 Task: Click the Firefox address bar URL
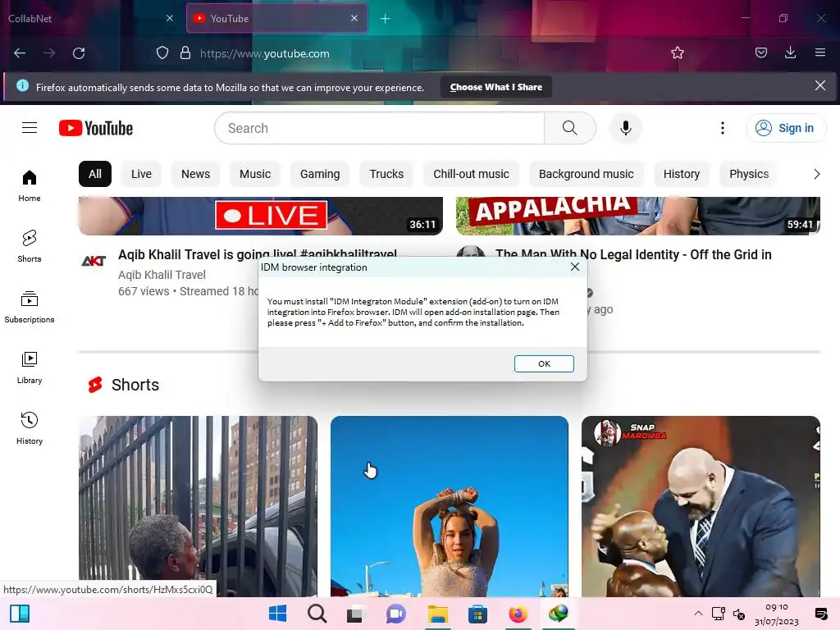[x=265, y=53]
